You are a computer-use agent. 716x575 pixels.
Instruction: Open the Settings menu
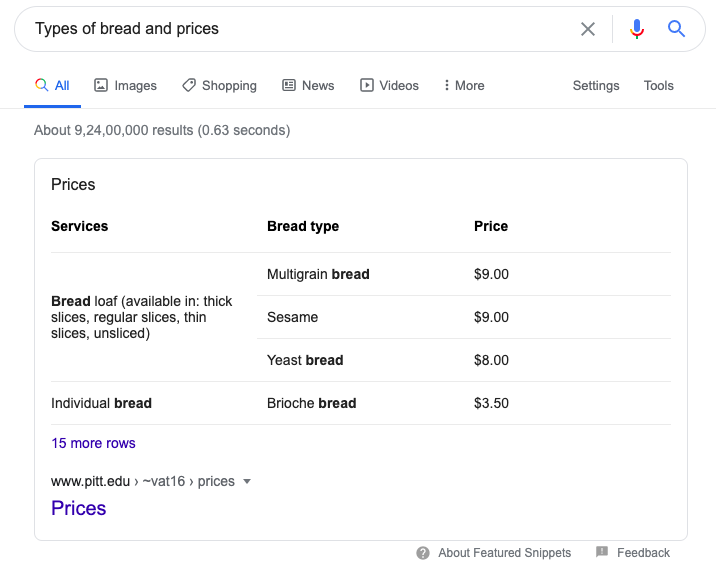tap(596, 86)
